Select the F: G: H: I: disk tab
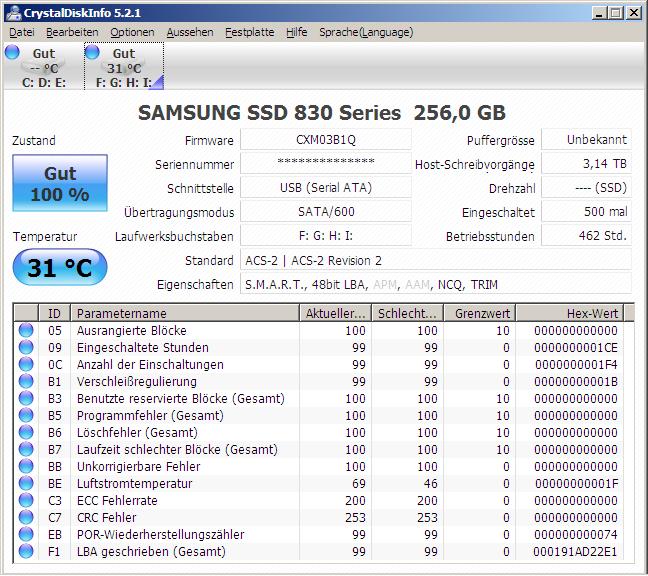Image resolution: width=648 pixels, height=576 pixels. [124, 66]
